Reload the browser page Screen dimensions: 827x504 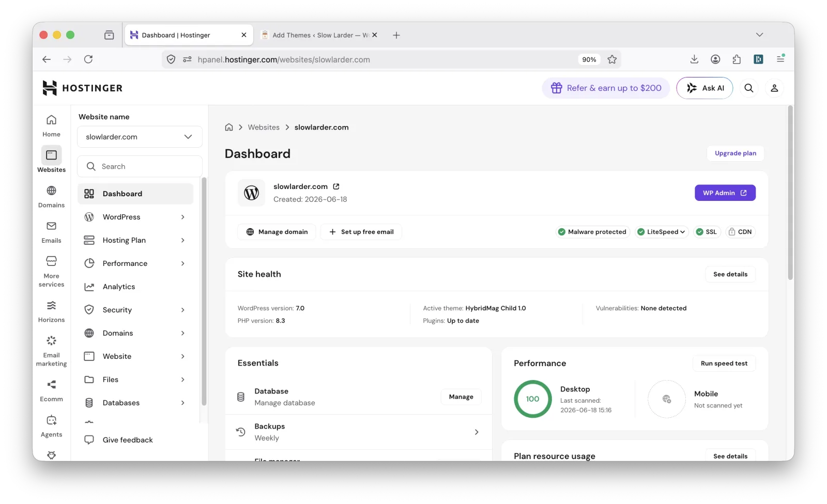click(x=88, y=59)
